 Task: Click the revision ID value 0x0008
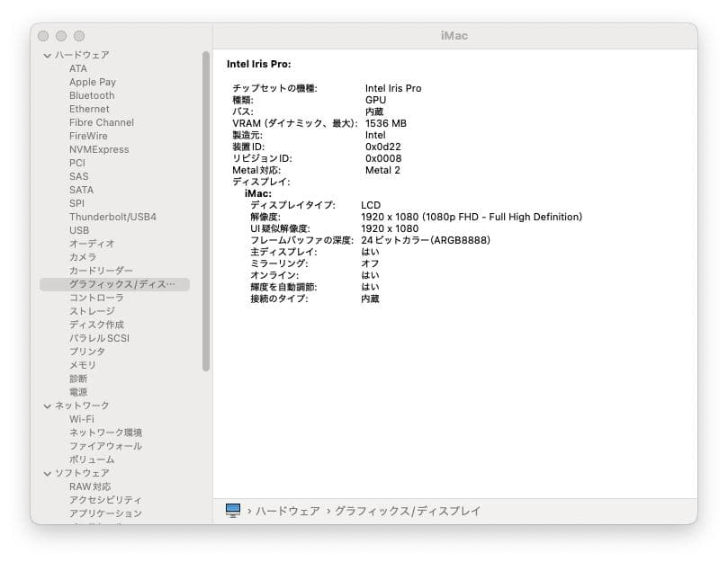[x=383, y=158]
